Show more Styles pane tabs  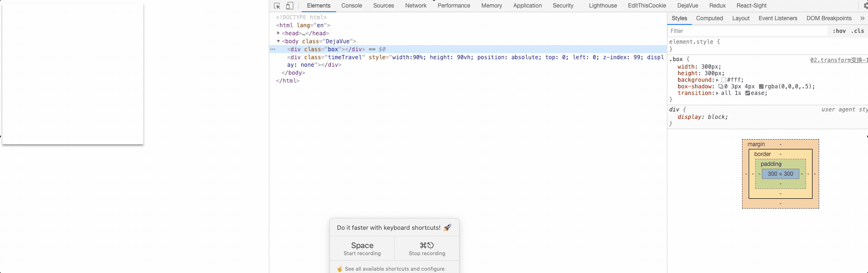pyautogui.click(x=862, y=18)
